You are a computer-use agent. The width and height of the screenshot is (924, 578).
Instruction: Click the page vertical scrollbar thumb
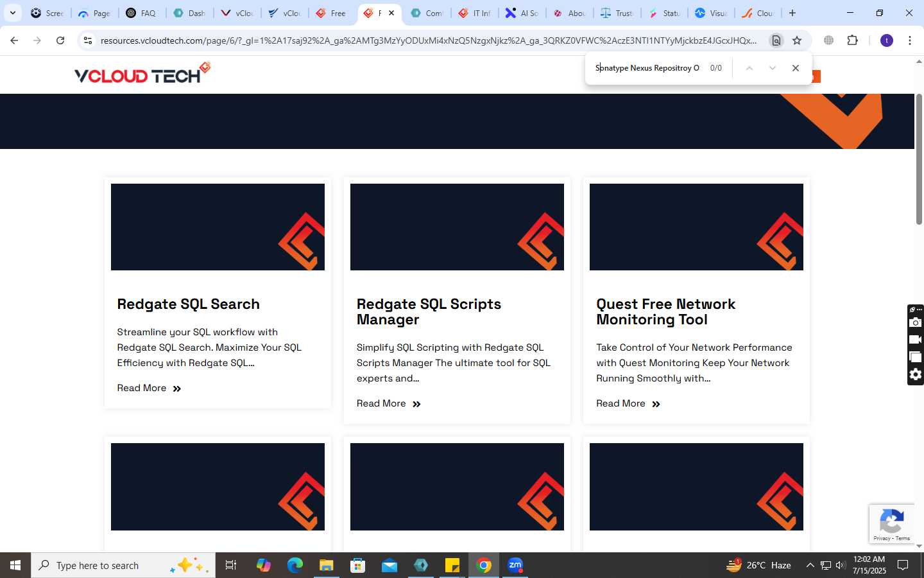(x=919, y=159)
